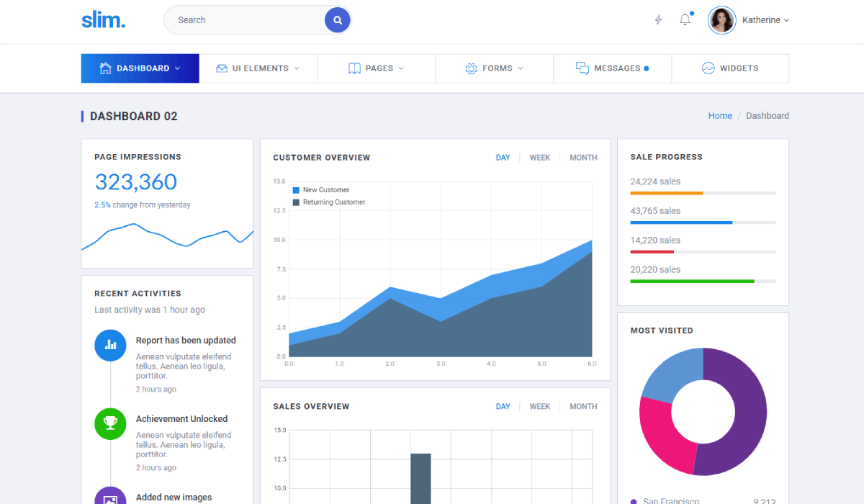Select Week in Sales Overview
Screen dimensions: 864x504
540,407
